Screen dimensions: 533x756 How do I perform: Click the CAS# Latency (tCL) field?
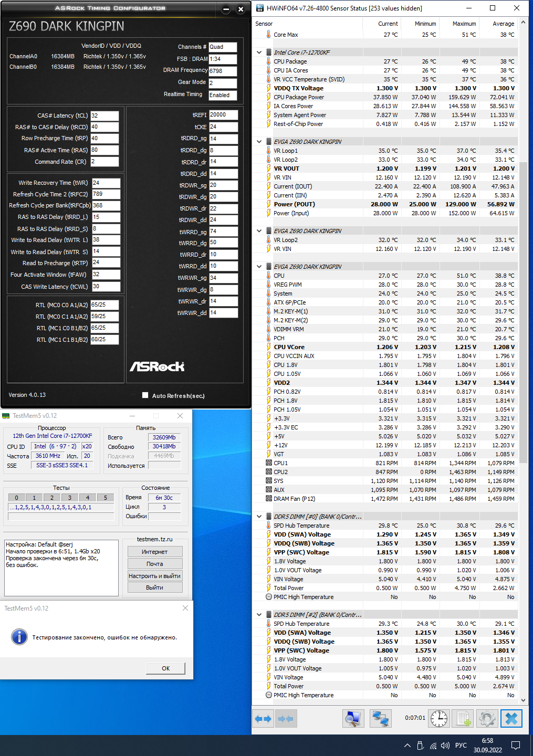pyautogui.click(x=104, y=115)
